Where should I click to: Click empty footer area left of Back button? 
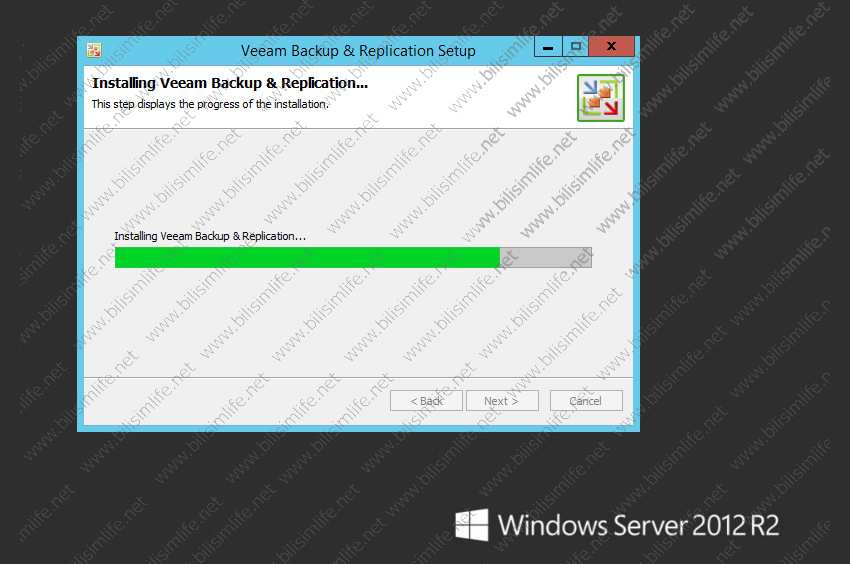click(233, 401)
